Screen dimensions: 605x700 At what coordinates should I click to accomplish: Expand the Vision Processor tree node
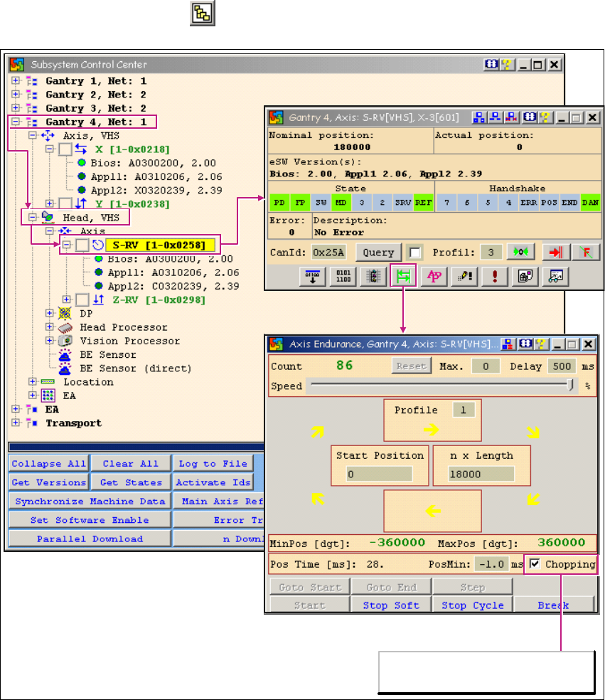point(50,341)
